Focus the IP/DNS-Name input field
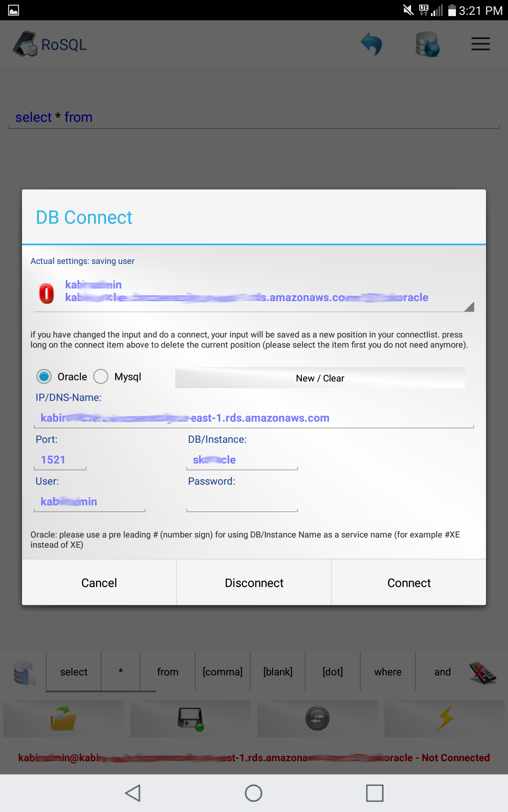Viewport: 508px width, 812px height. click(x=254, y=418)
